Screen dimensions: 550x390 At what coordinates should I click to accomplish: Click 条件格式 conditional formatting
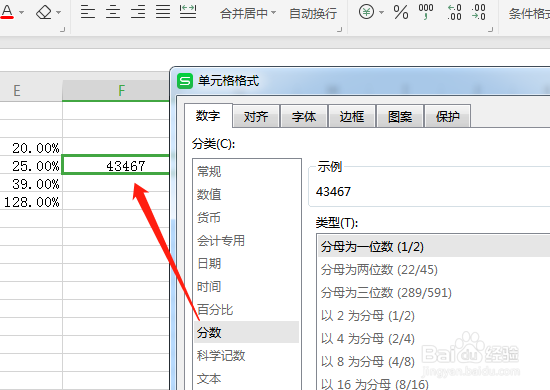tap(529, 13)
